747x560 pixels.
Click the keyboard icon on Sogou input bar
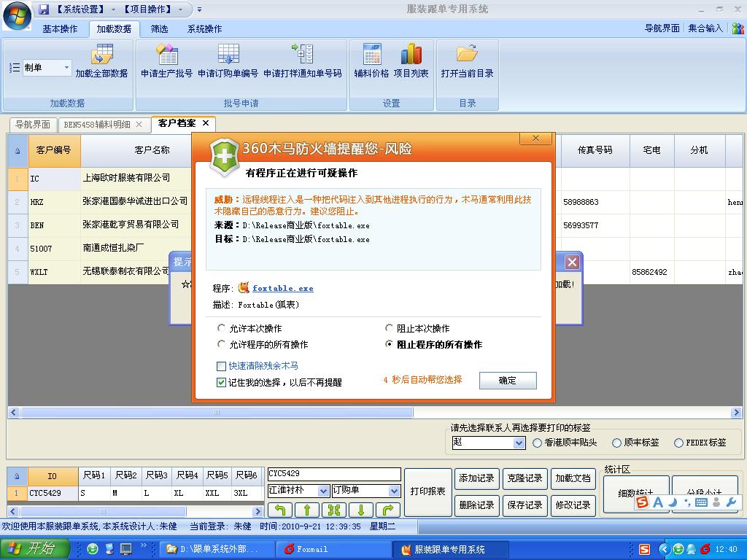[x=701, y=502]
